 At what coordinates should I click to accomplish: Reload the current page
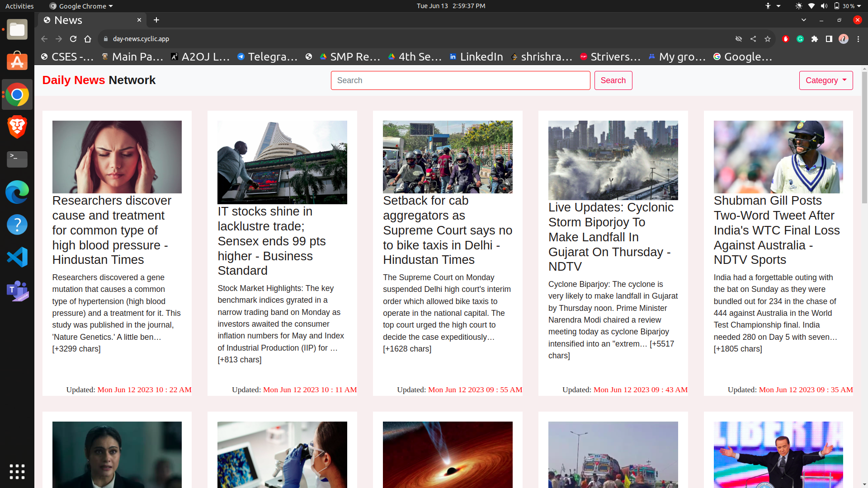point(73,39)
